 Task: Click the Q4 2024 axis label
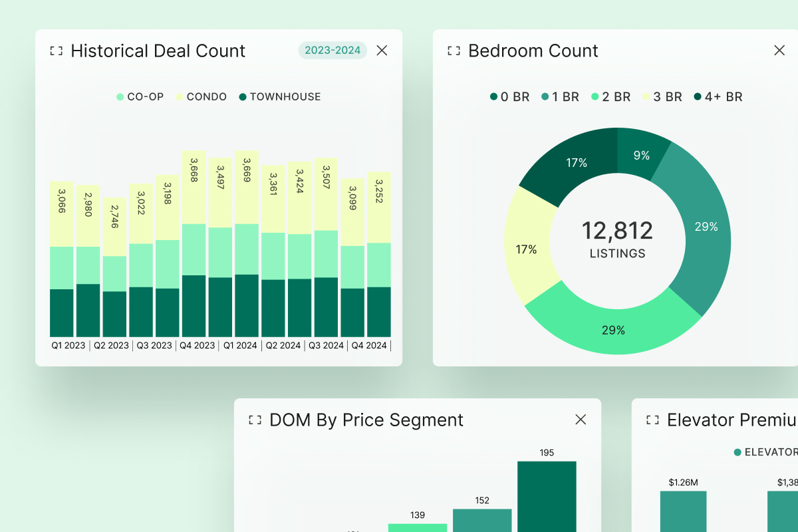click(369, 346)
